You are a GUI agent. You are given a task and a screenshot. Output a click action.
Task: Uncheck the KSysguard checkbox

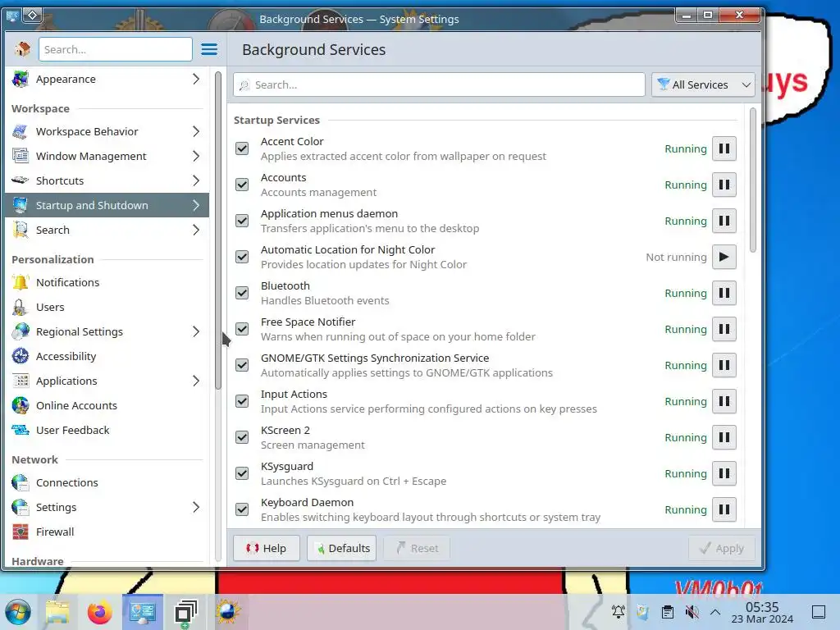click(x=242, y=473)
